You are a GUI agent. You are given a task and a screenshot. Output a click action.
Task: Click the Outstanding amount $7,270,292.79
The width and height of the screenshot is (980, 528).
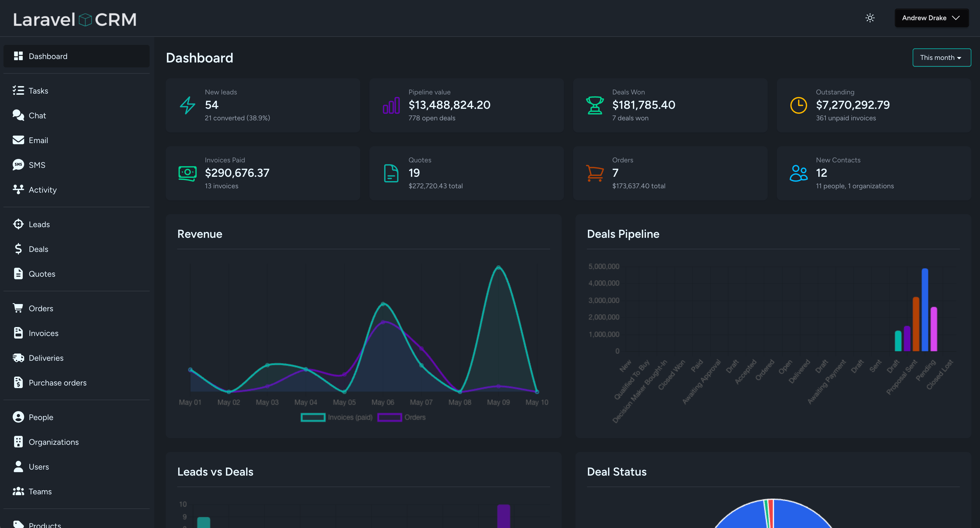[853, 105]
